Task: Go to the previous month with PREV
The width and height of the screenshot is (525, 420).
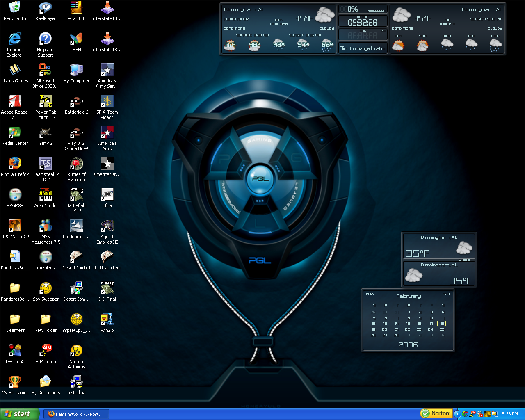Action: 370,294
